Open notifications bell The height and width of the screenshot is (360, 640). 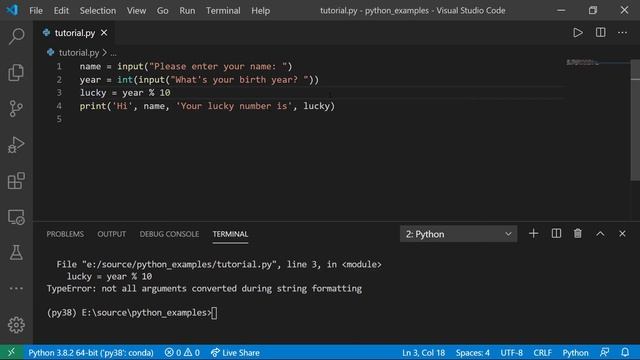tap(625, 352)
